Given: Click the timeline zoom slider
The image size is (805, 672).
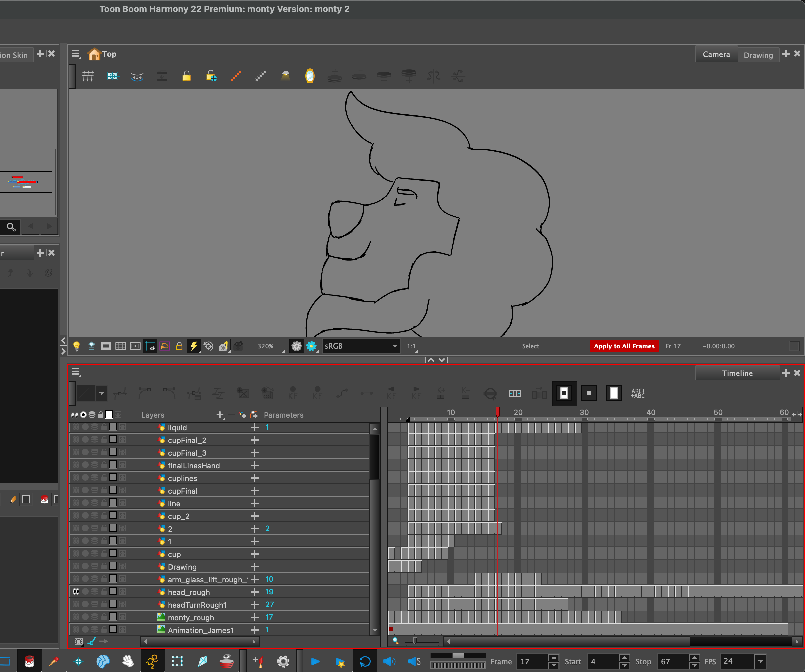Looking at the screenshot, I should click(415, 641).
